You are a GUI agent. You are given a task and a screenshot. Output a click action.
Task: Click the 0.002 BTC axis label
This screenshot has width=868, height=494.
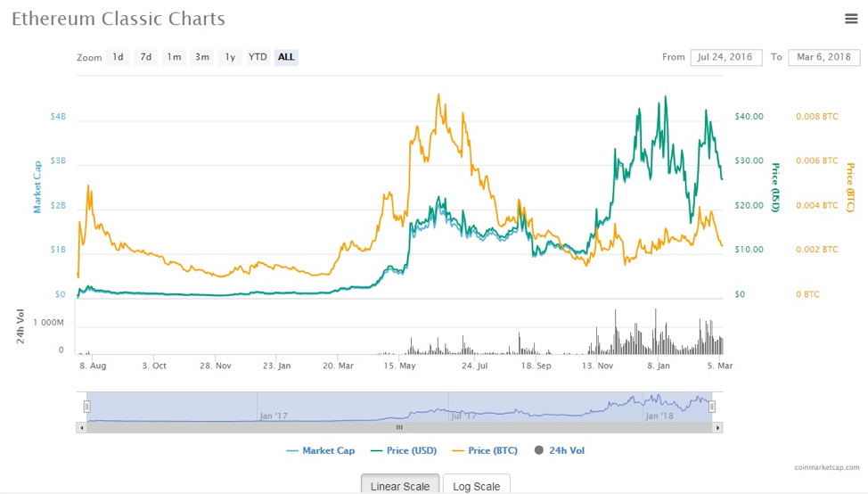[x=817, y=249]
